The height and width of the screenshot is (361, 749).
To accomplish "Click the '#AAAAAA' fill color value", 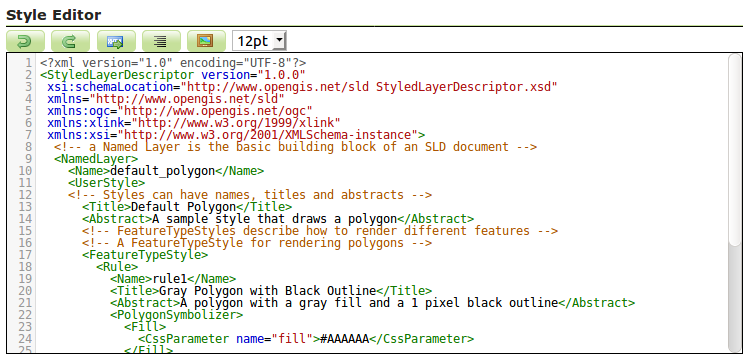I will (344, 339).
